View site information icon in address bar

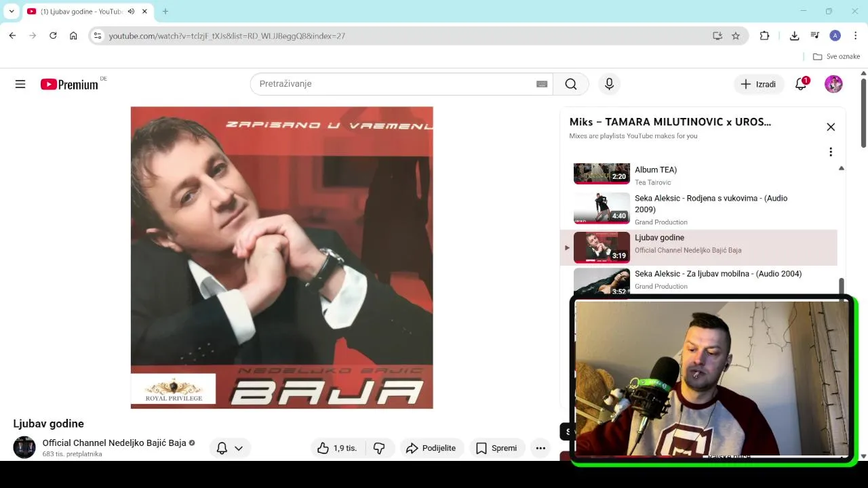(x=98, y=36)
